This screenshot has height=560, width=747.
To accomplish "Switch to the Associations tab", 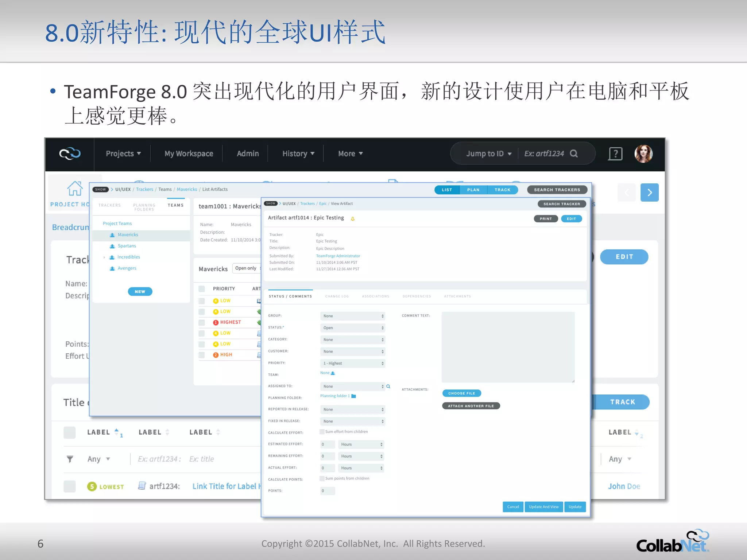I will click(x=376, y=296).
